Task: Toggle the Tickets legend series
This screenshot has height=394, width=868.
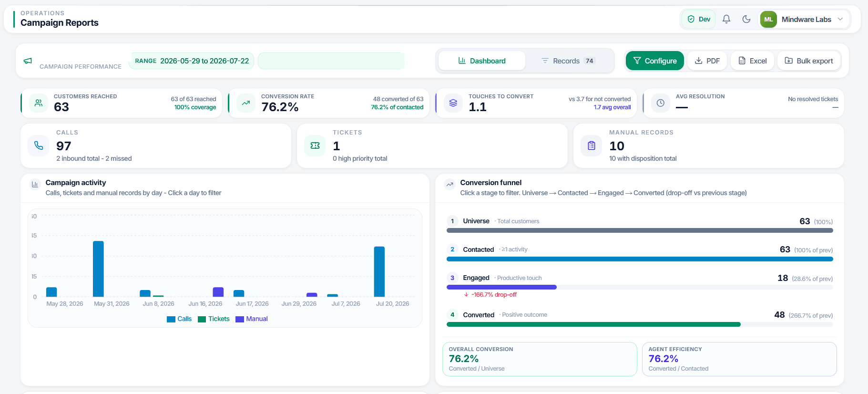Action: coord(214,319)
